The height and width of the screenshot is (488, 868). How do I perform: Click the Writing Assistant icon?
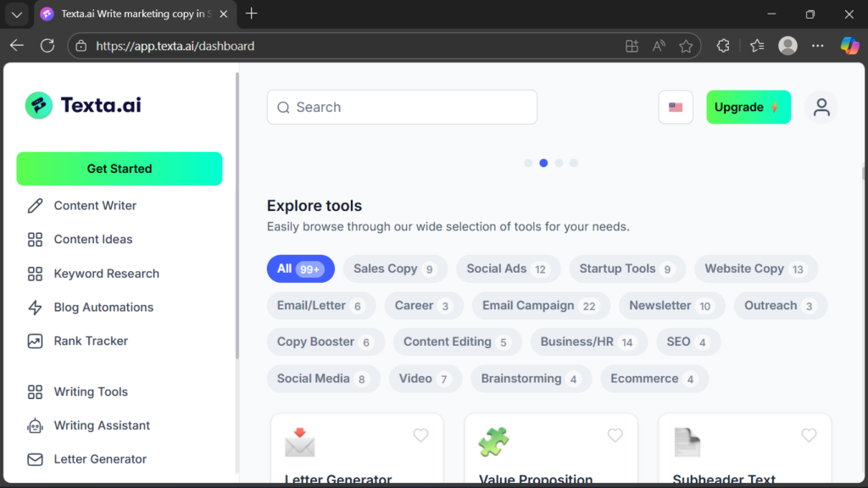tap(35, 425)
